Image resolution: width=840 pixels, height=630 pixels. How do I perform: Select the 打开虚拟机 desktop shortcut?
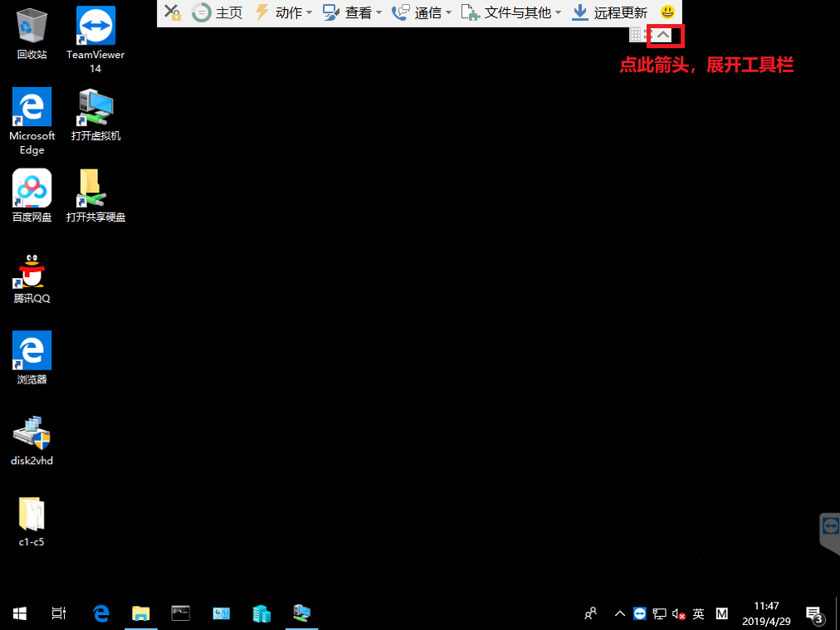coord(95,114)
